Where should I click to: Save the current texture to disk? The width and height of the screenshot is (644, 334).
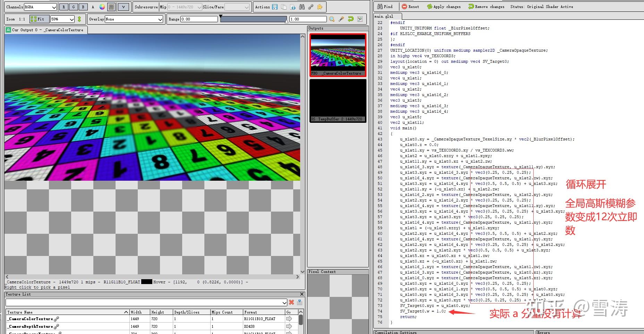pyautogui.click(x=275, y=7)
